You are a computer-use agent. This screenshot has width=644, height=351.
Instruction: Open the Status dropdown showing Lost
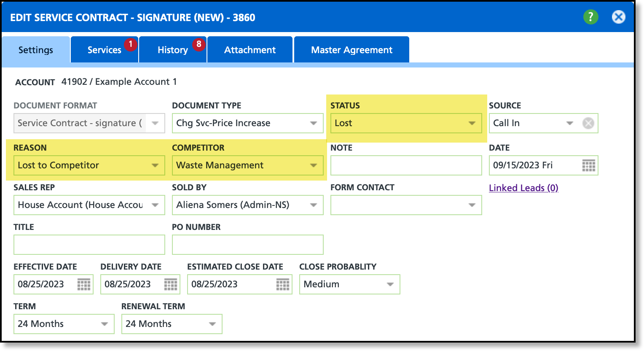[406, 123]
